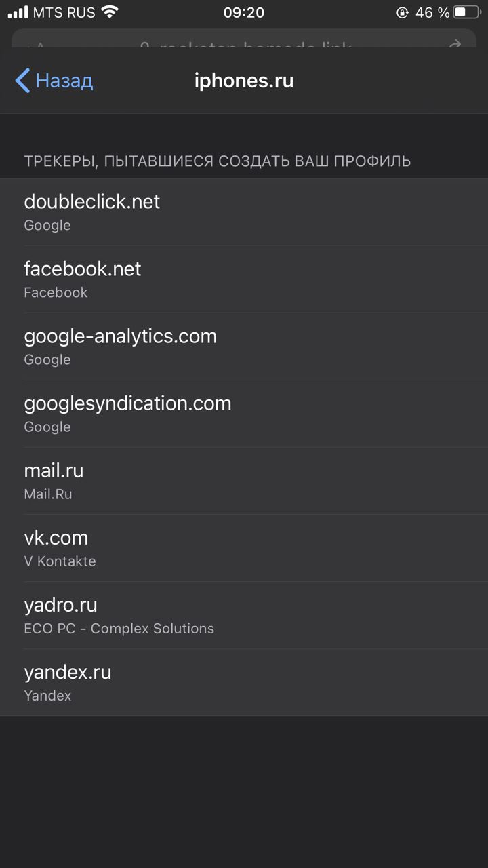Select the mail.ru tracker entry
Image resolution: width=488 pixels, height=868 pixels.
(244, 481)
